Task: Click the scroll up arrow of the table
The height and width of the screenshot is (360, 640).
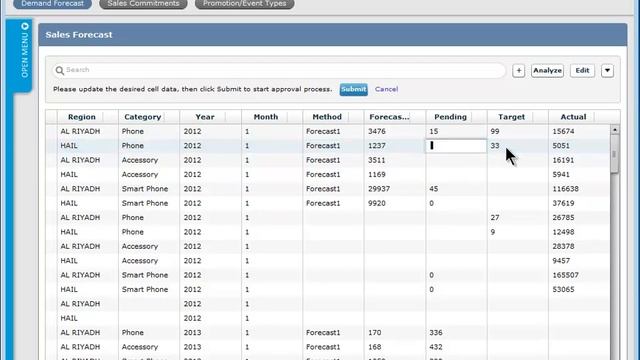Action: point(615,130)
